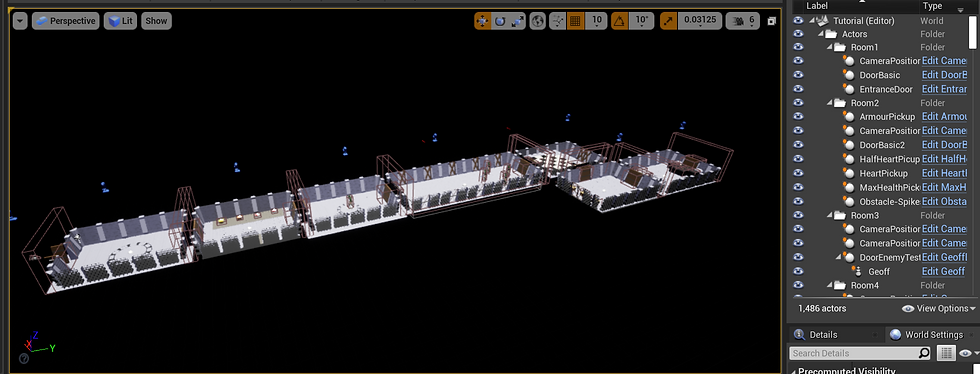Image resolution: width=980 pixels, height=374 pixels.
Task: Maximize or restore the viewport
Action: [772, 21]
